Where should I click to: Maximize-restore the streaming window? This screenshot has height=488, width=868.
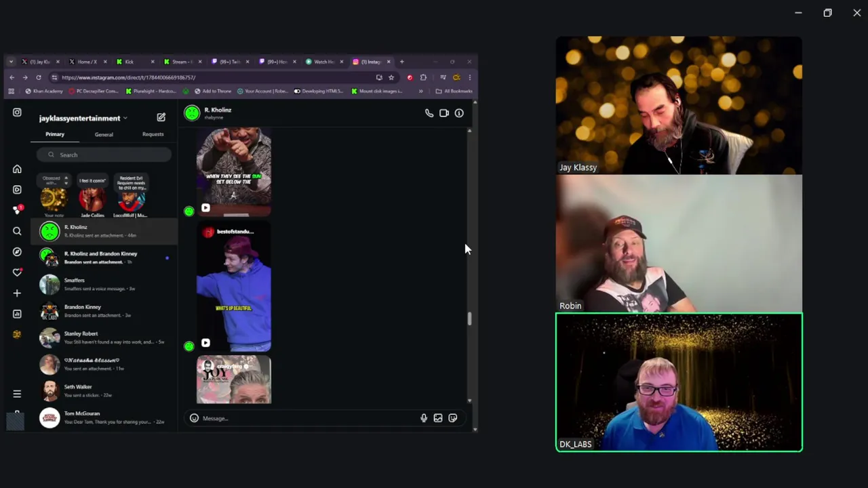point(827,13)
